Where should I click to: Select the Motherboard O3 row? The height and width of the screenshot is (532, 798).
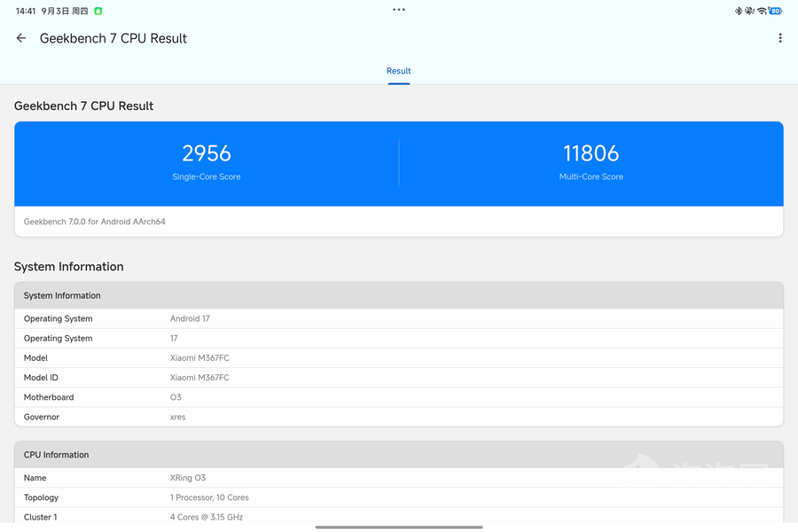pyautogui.click(x=399, y=397)
